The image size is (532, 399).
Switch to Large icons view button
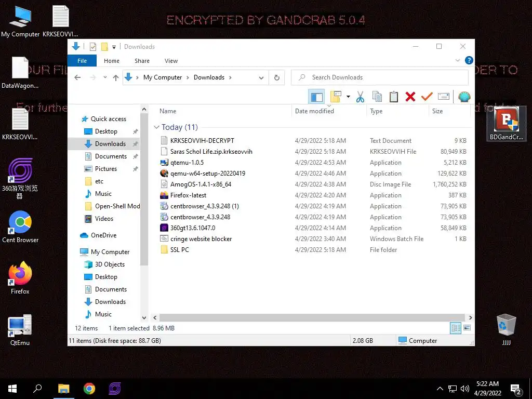pos(467,328)
